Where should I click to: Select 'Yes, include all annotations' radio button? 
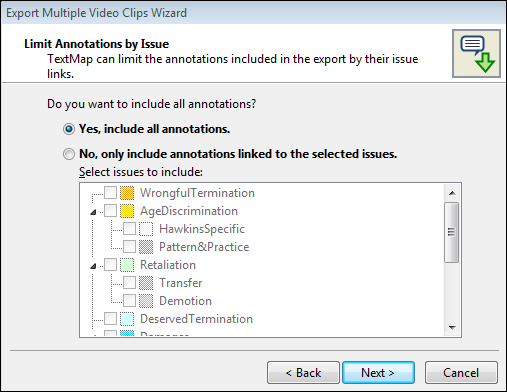[x=69, y=129]
